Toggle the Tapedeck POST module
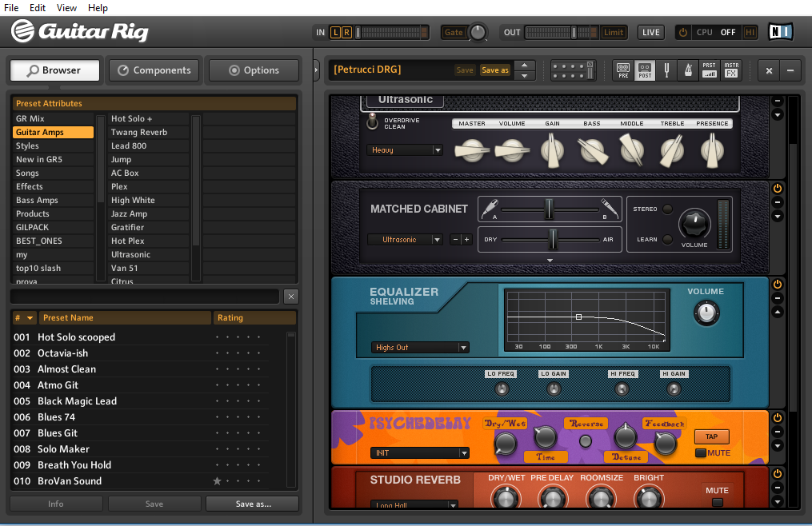812x526 pixels. (x=645, y=70)
